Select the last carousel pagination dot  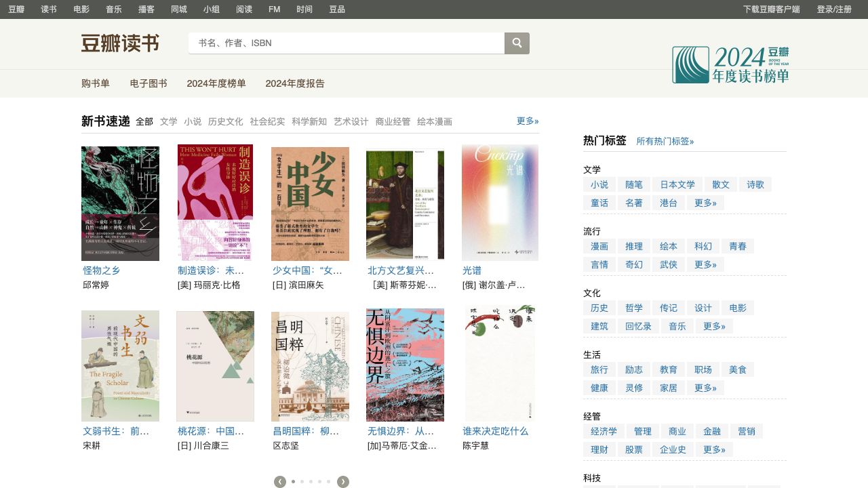329,482
